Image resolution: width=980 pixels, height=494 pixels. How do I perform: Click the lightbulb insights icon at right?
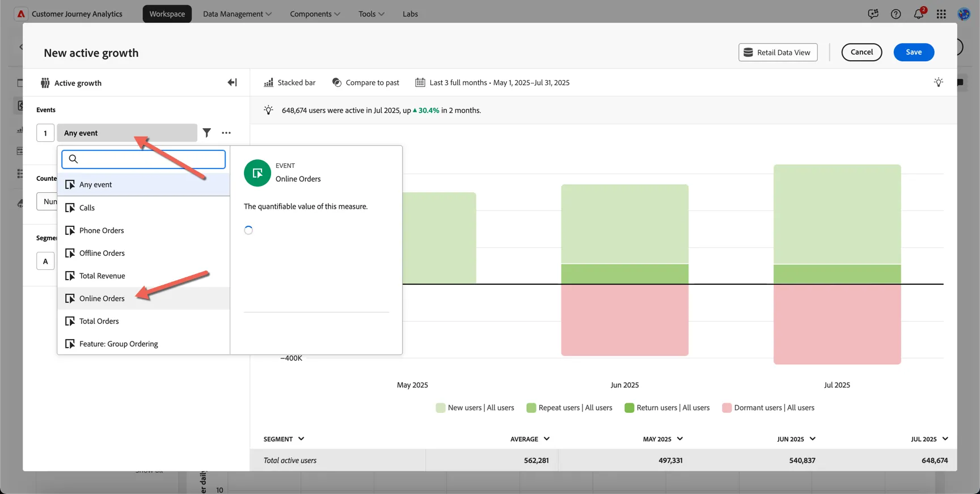pyautogui.click(x=939, y=82)
